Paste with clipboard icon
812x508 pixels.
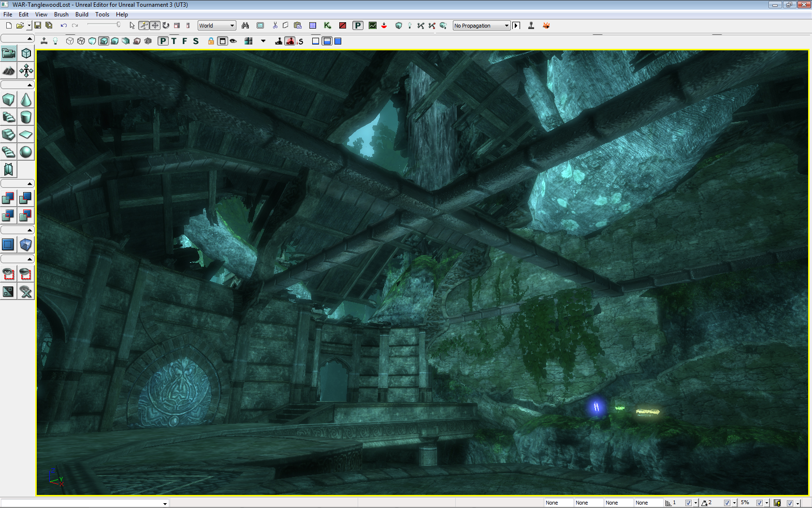click(298, 26)
